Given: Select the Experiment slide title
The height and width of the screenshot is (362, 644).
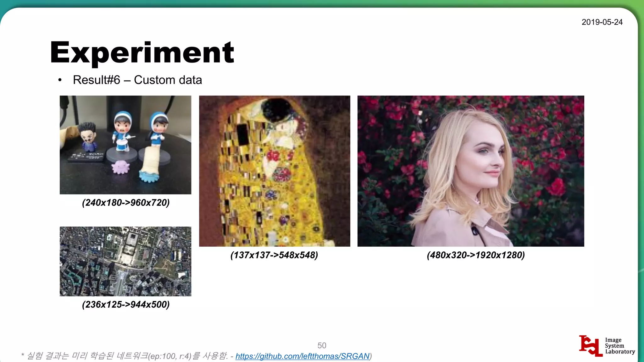Looking at the screenshot, I should pos(142,52).
